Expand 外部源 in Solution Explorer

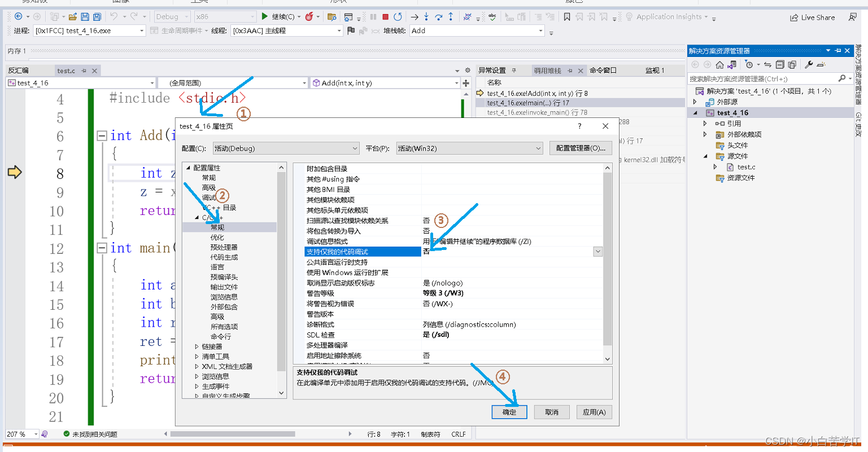(x=695, y=102)
